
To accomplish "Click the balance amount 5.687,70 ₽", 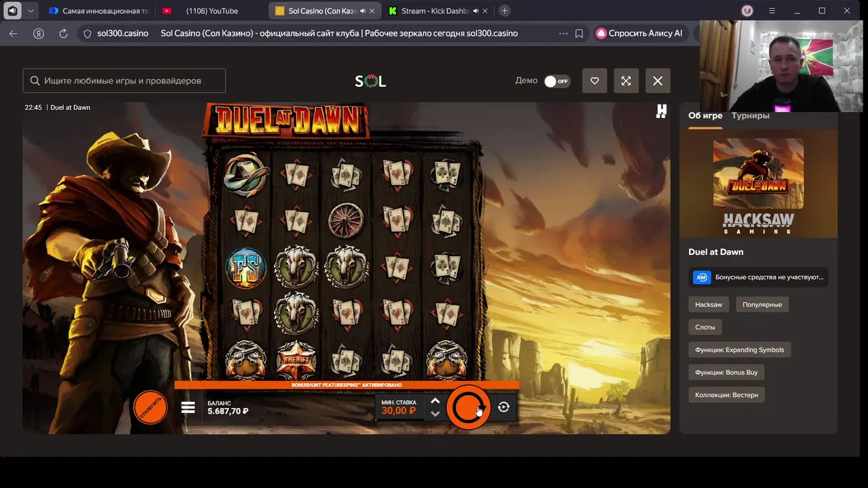I will 228,411.
